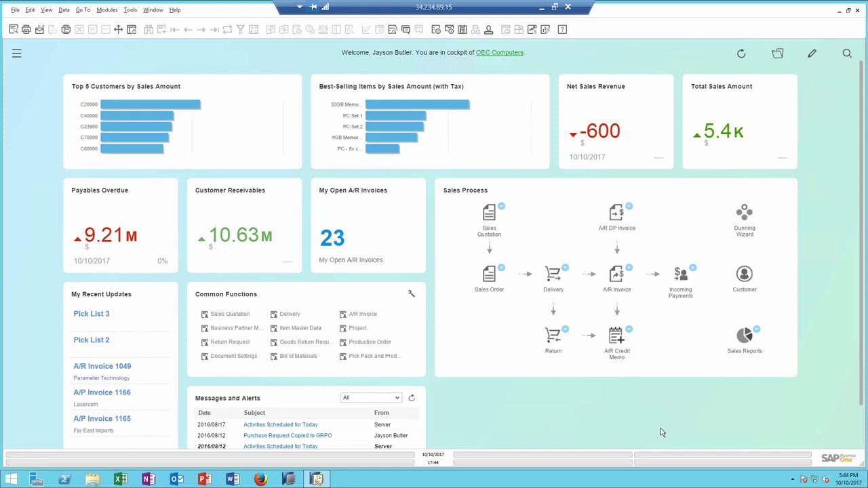Open A/R DP Invoice in Sales Process
This screenshot has height=488, width=868.
point(616,213)
